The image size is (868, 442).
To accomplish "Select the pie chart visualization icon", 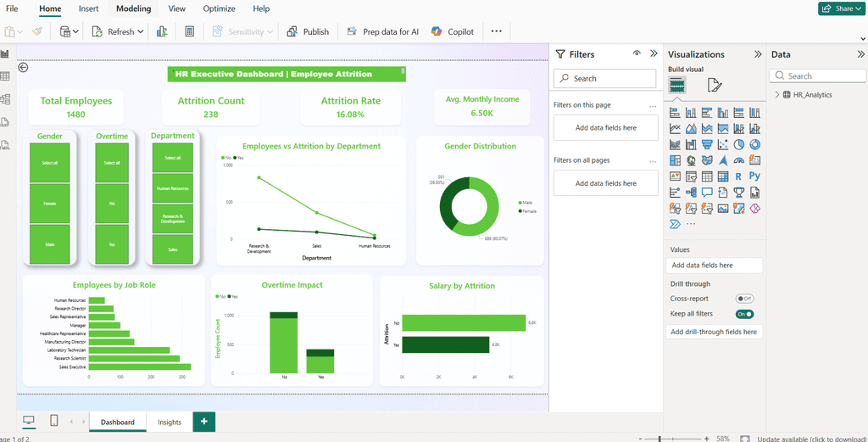I will [738, 144].
